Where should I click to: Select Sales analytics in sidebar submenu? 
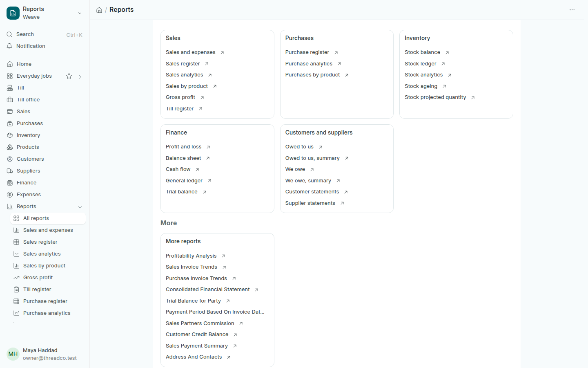(48, 254)
